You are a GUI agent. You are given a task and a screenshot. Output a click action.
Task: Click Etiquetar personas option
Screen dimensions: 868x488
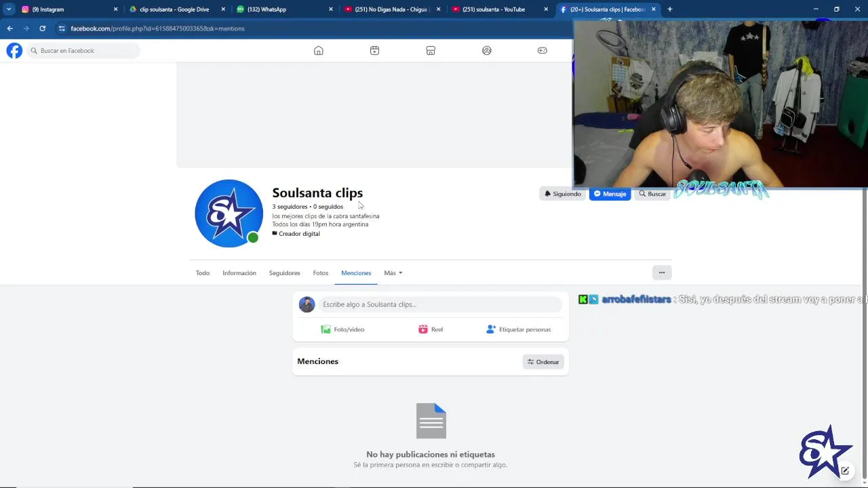[519, 329]
